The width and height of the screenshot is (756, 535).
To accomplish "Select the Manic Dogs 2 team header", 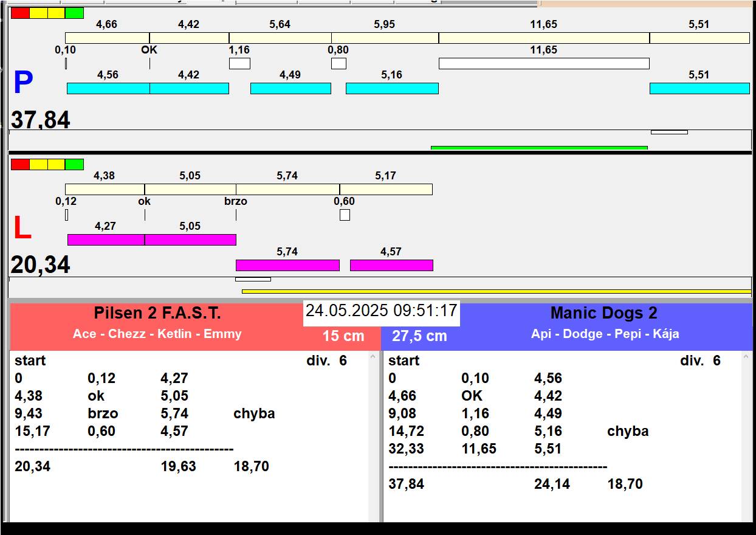I will pos(603,314).
